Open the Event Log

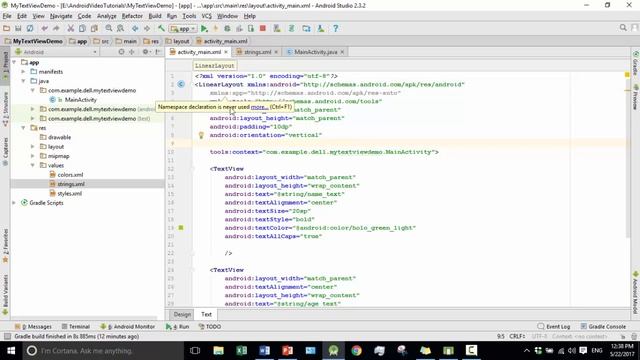tap(554, 327)
